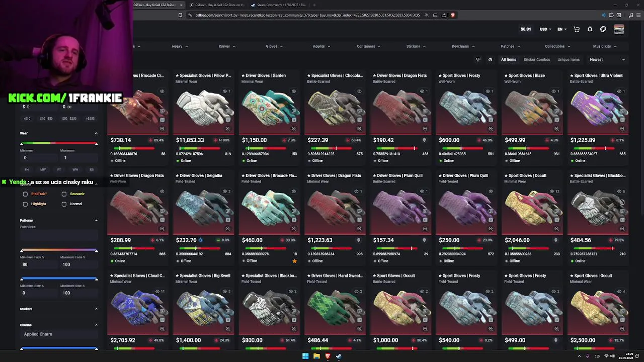Click the Applied Charm input field
This screenshot has width=644, height=362.
pos(59,334)
